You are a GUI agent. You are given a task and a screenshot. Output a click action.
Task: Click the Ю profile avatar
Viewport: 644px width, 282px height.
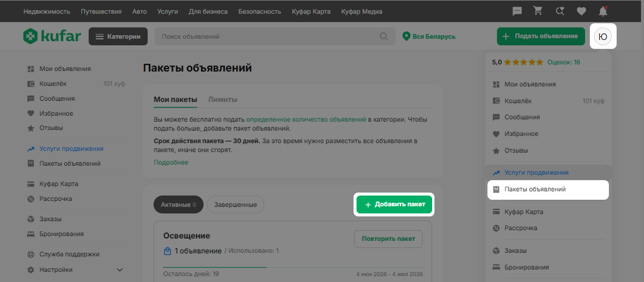point(603,36)
